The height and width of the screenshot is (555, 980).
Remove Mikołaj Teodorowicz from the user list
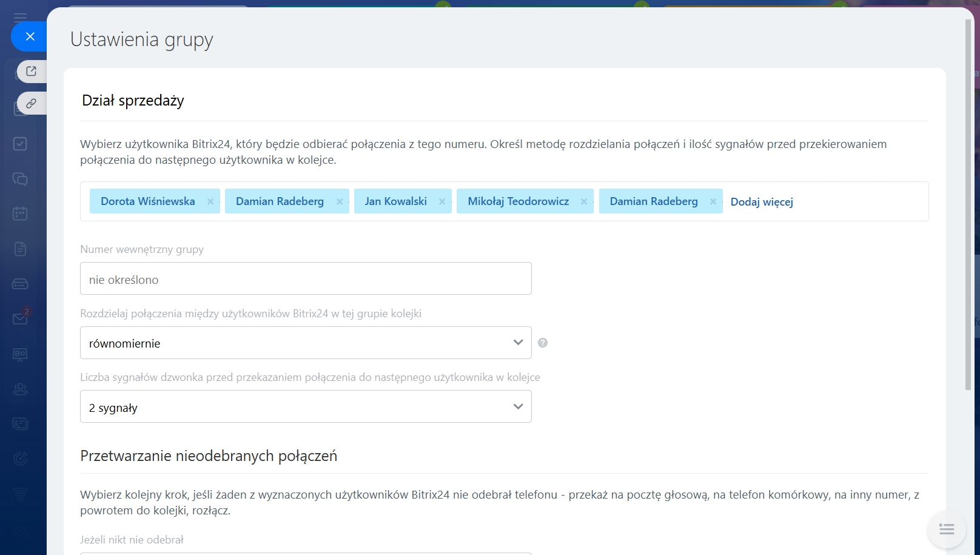pyautogui.click(x=584, y=201)
